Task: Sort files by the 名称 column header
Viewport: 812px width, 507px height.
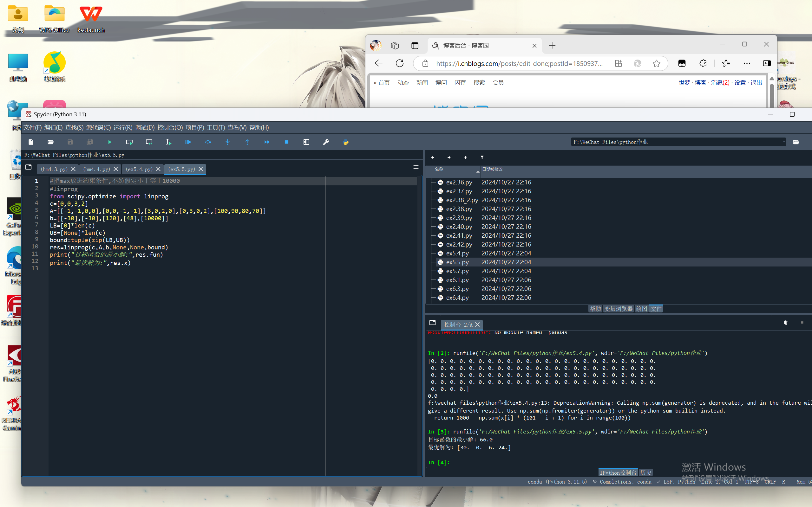Action: [x=439, y=169]
